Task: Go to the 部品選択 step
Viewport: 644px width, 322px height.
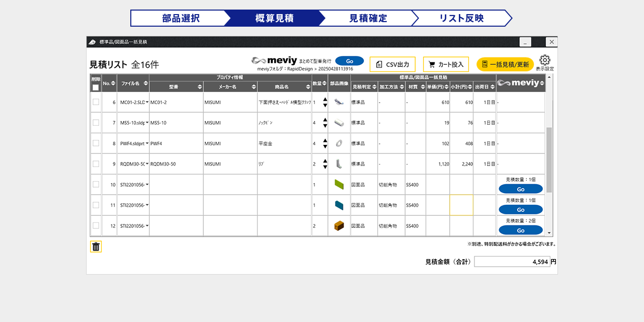Action: pos(180,18)
